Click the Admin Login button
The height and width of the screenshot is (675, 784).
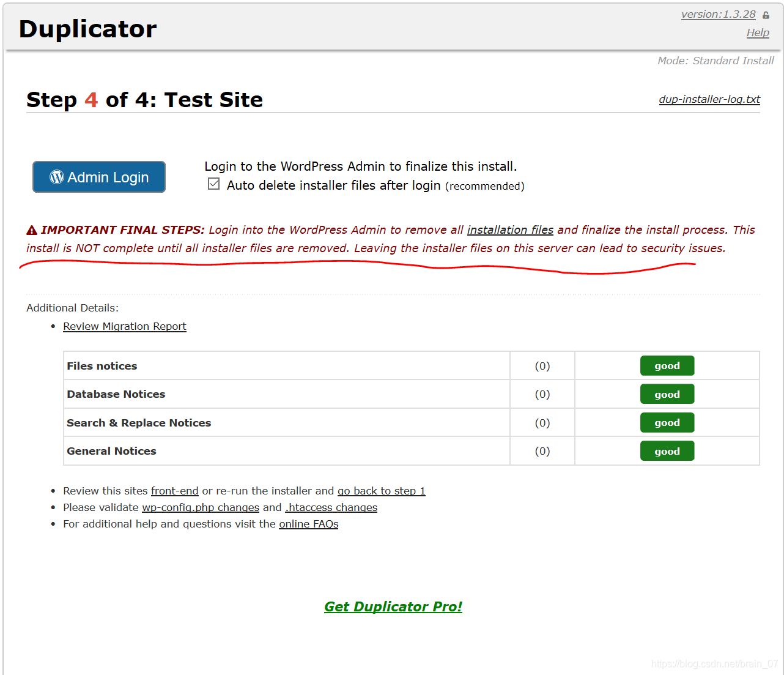99,177
